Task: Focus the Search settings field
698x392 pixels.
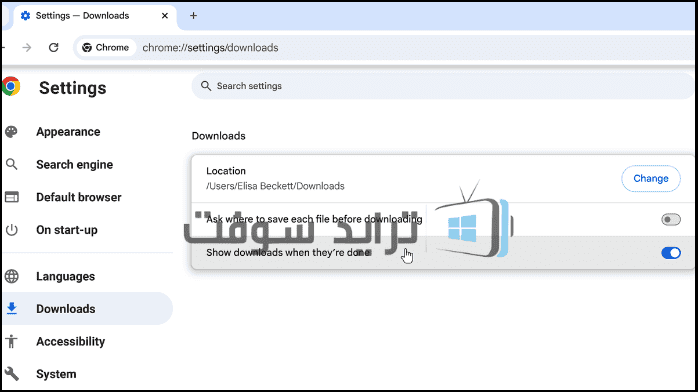Action: (441, 86)
